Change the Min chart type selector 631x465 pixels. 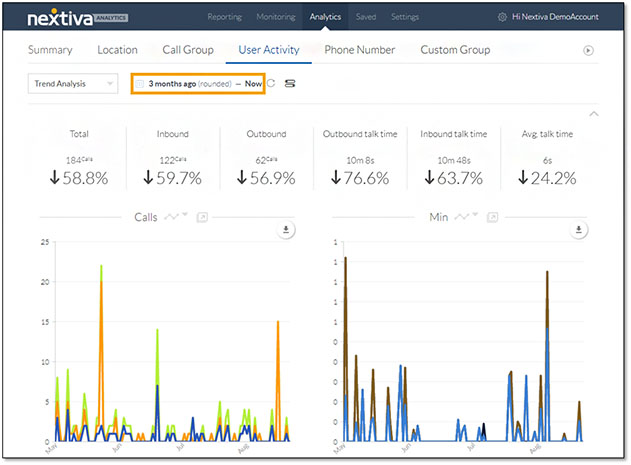point(466,217)
